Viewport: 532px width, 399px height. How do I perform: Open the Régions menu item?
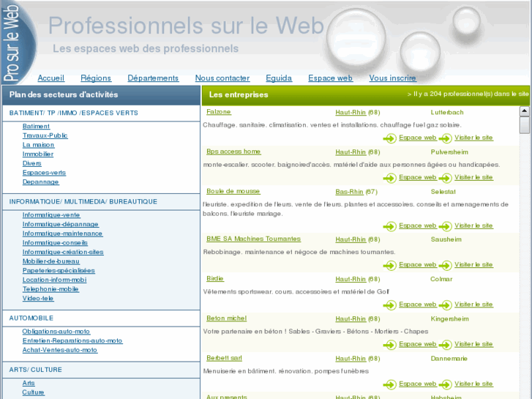(96, 78)
